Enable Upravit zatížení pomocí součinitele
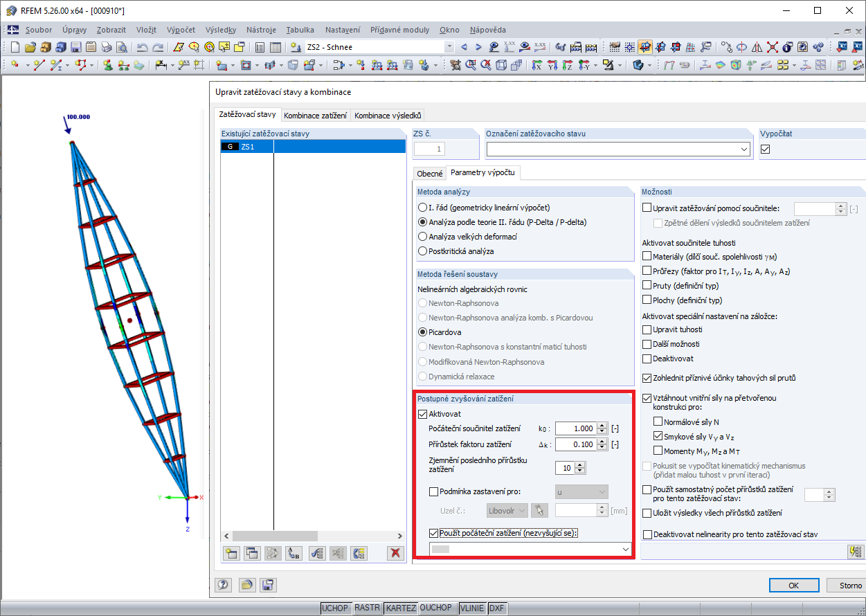This screenshot has width=866, height=616. tap(647, 208)
